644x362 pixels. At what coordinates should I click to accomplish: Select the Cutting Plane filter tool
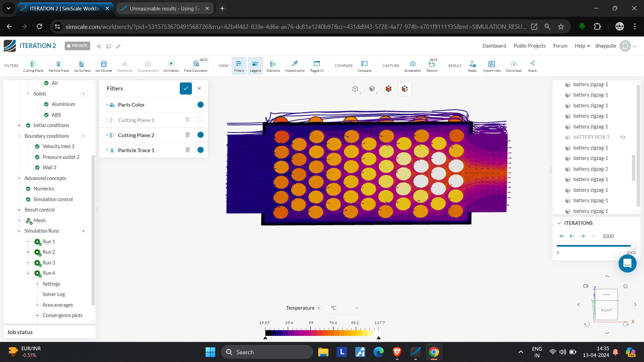[33, 66]
